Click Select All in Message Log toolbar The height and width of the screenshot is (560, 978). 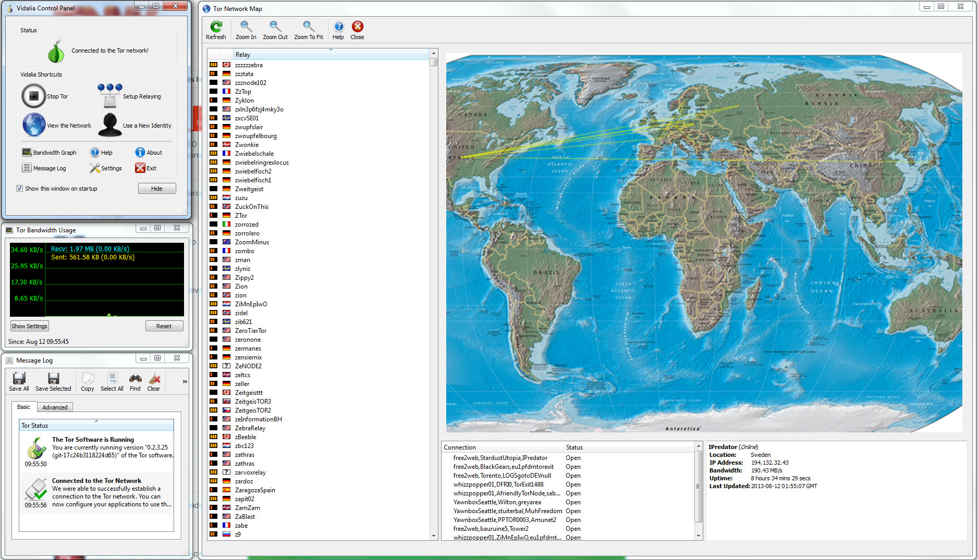[x=112, y=382]
